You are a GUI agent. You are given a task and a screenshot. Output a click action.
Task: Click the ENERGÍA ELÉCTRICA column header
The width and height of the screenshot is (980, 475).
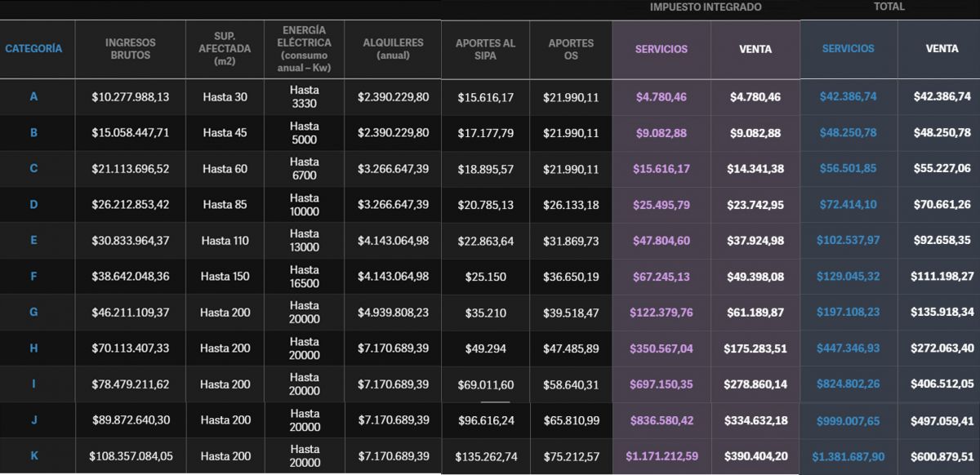(304, 49)
